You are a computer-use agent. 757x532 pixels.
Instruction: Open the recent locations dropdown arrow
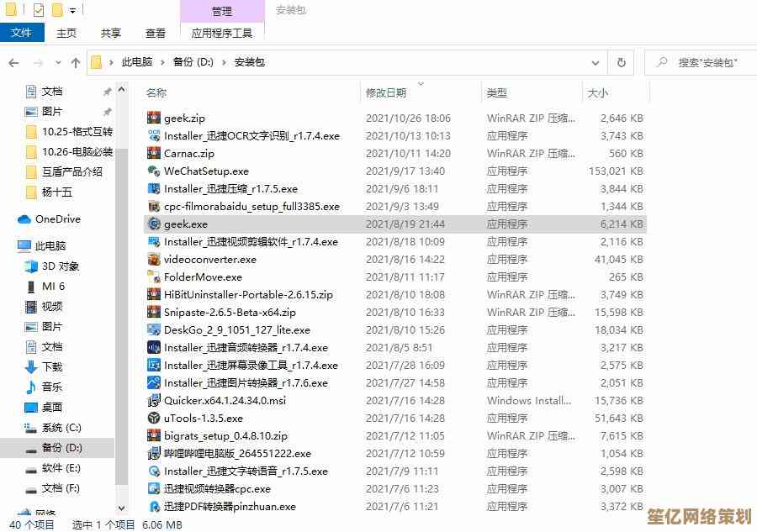(x=57, y=62)
